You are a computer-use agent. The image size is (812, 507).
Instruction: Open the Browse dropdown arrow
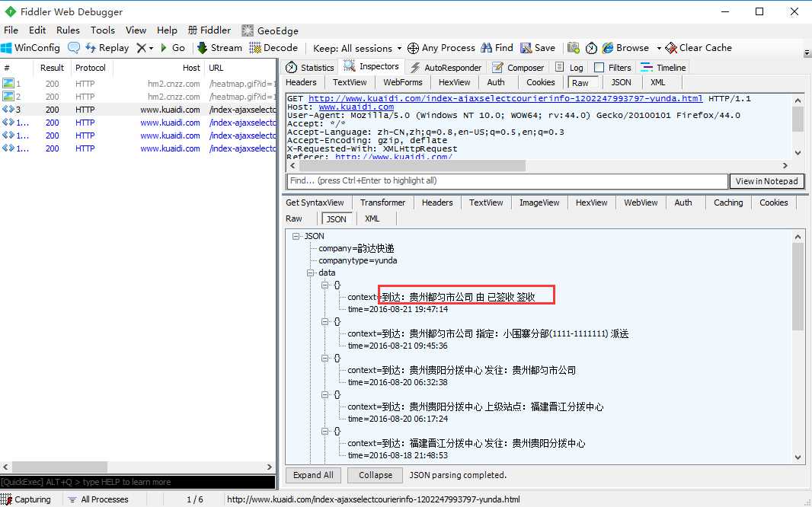659,48
